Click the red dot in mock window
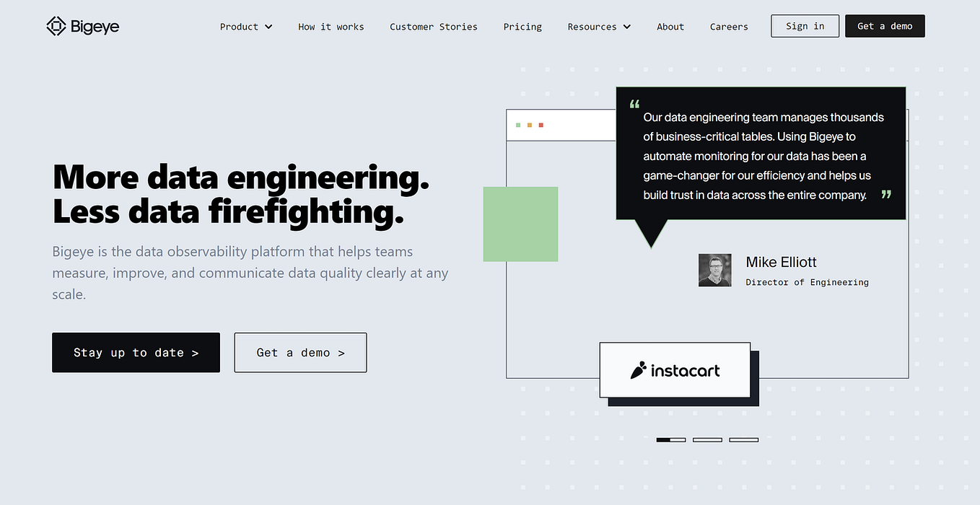 [x=541, y=126]
